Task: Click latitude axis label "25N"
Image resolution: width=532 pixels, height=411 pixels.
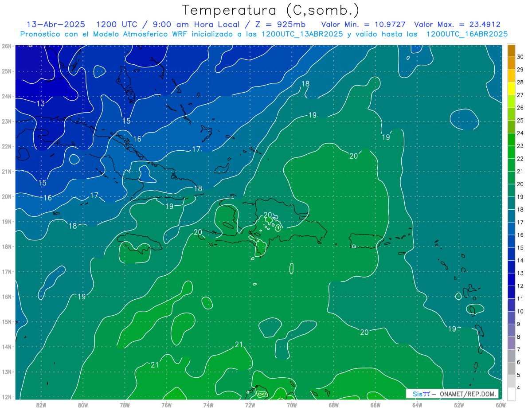Action: (x=6, y=71)
